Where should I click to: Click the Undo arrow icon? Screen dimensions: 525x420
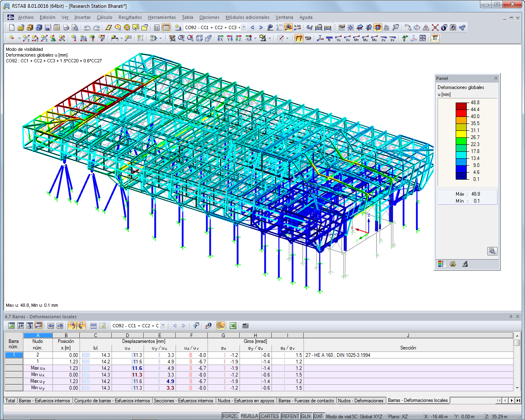click(x=87, y=27)
